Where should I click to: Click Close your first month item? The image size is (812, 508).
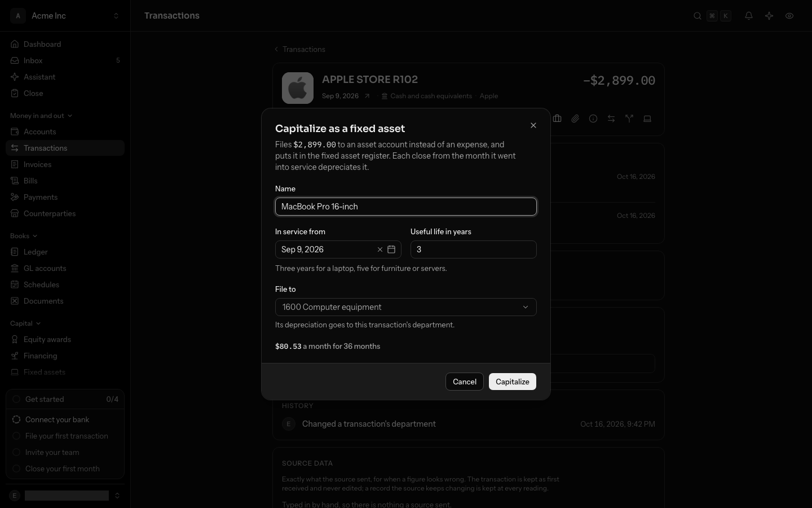tap(65, 468)
